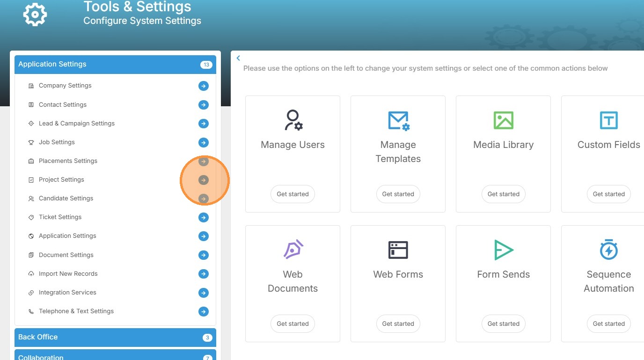
Task: Click the back chevron above the instructions
Action: [238, 58]
